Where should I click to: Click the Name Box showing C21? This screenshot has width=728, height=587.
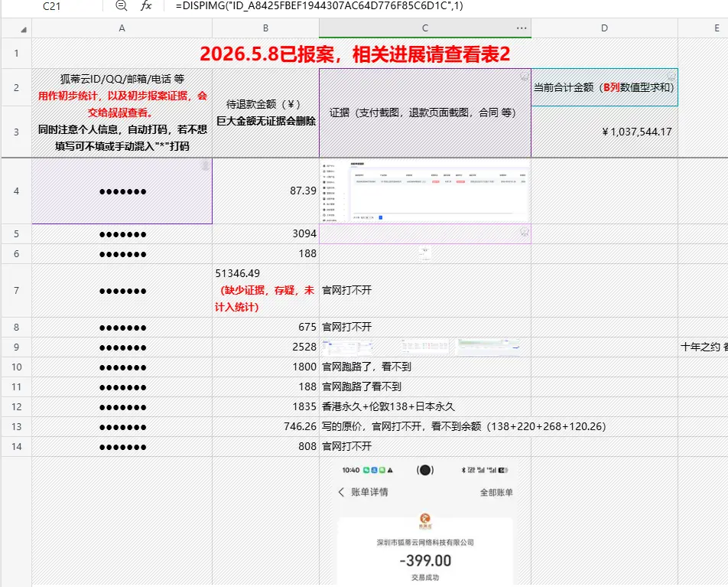tap(51, 6)
